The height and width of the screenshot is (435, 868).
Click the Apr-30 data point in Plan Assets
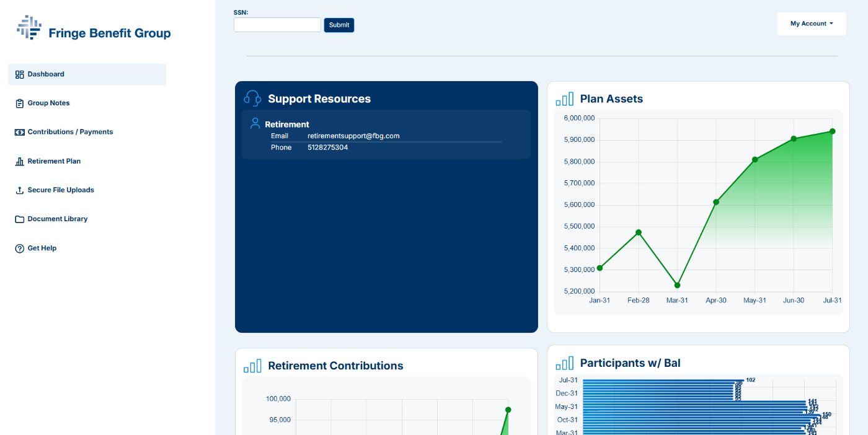click(x=716, y=202)
